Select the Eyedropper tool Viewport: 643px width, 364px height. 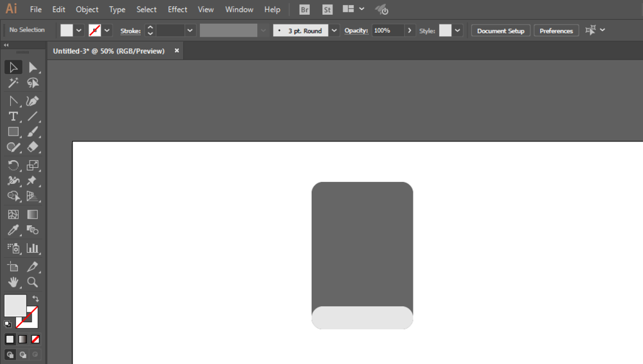[x=13, y=230]
